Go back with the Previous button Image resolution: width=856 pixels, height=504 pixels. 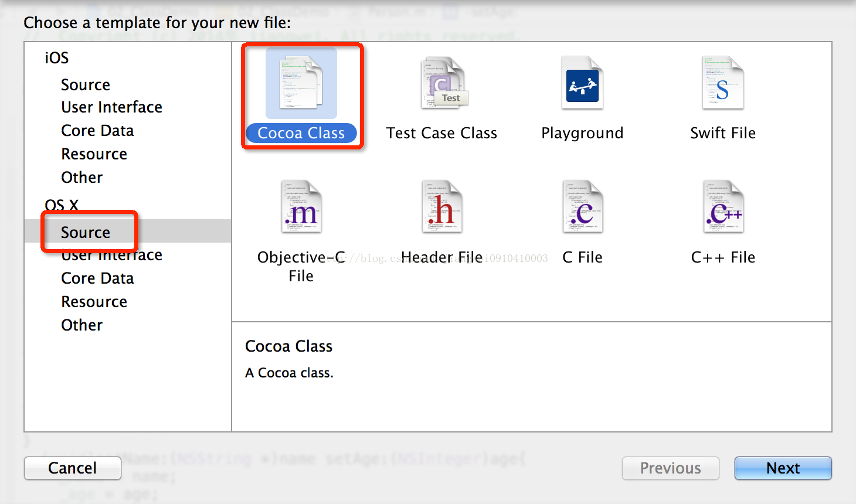(x=670, y=468)
